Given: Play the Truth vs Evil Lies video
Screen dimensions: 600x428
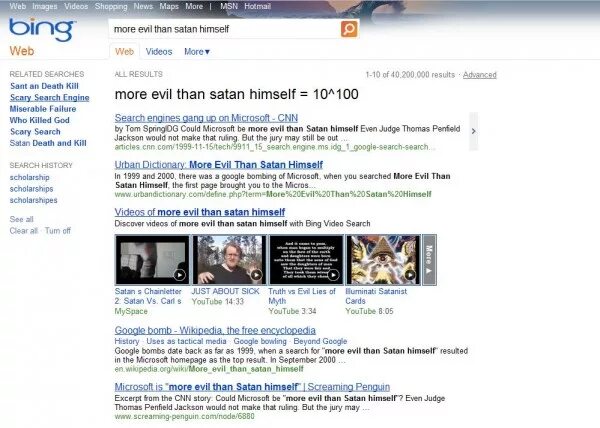Looking at the screenshot, I should tap(306, 260).
